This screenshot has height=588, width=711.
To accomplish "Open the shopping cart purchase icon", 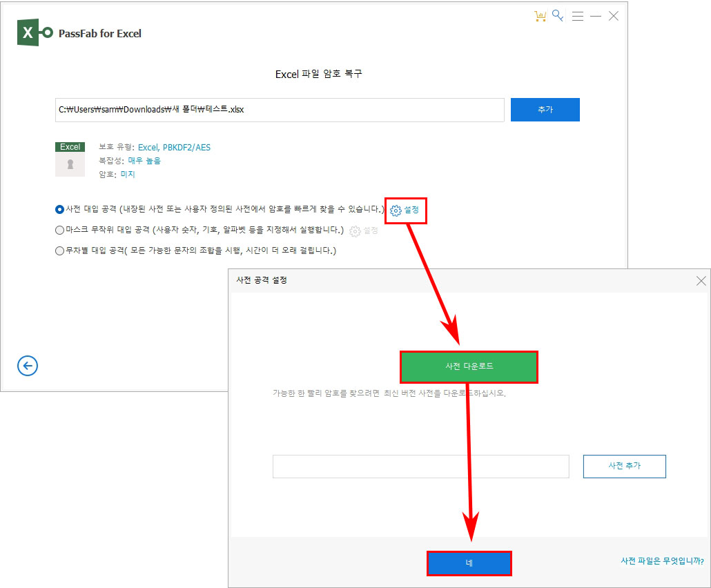I will (540, 15).
